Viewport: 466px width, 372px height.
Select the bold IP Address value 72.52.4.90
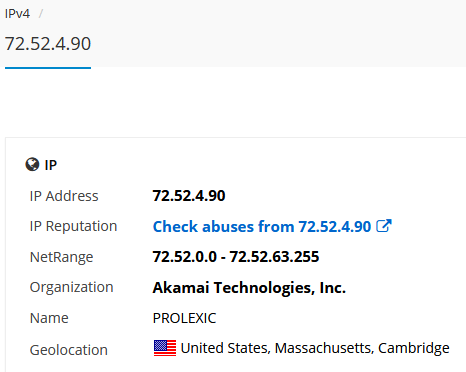[x=189, y=196]
